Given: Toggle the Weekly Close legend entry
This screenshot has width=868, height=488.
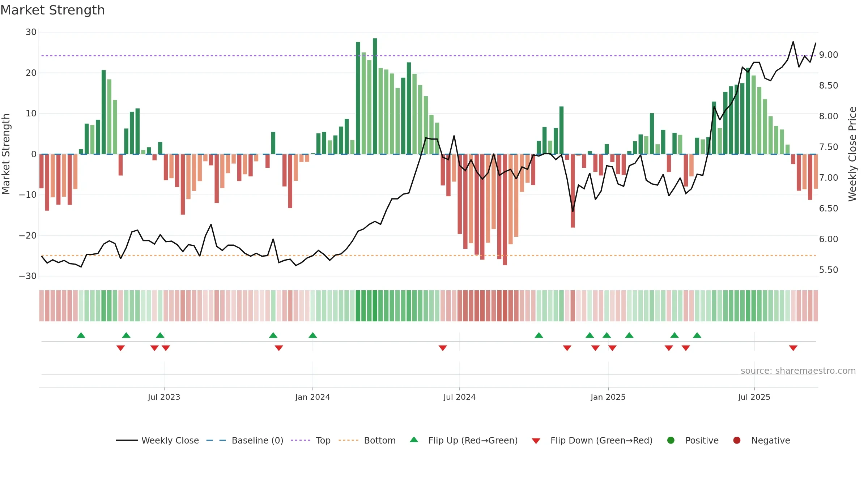Looking at the screenshot, I should point(157,440).
